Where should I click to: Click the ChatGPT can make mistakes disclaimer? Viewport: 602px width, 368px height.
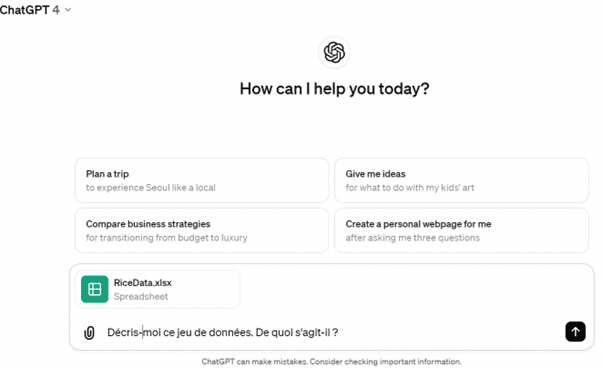coord(331,361)
